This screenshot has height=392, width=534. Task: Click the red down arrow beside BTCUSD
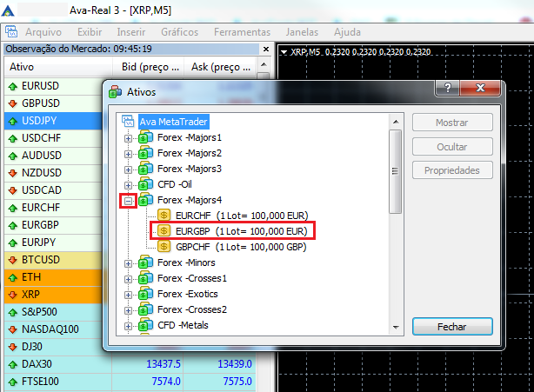click(x=13, y=260)
